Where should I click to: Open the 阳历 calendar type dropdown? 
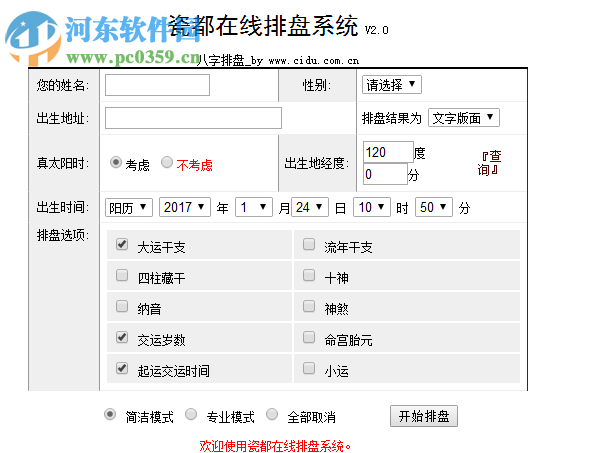[x=129, y=207]
